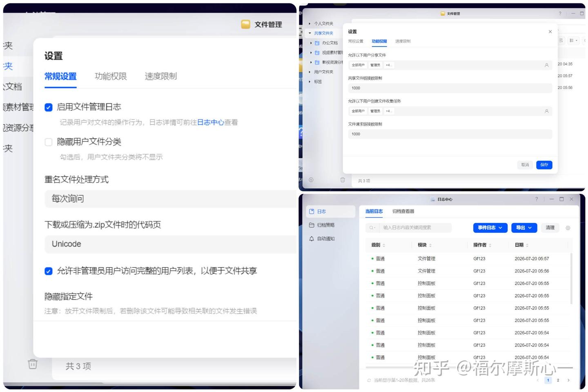Click the magnifier search icon in 日志中心
This screenshot has height=392, width=588.
(371, 228)
